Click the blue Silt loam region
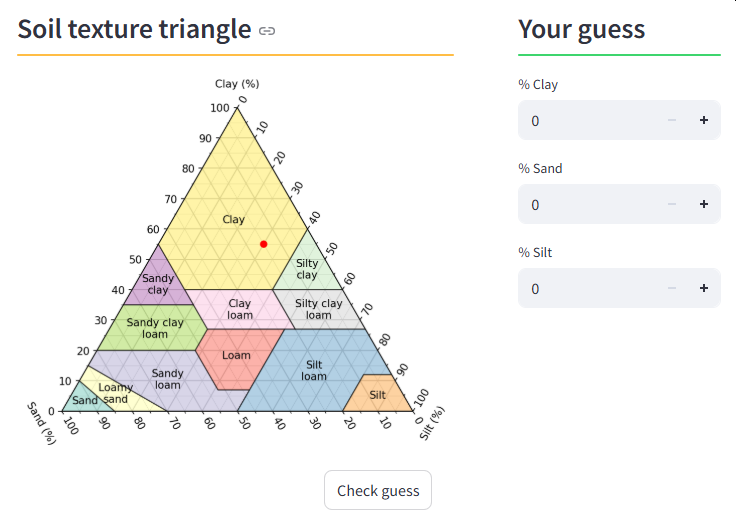 click(314, 370)
